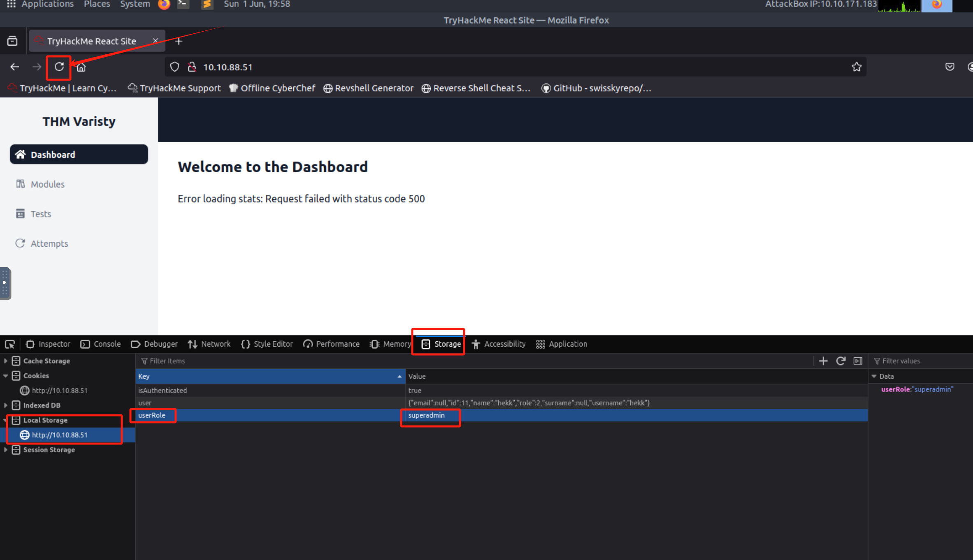Add a new storage item with plus icon
The height and width of the screenshot is (560, 973).
(823, 361)
